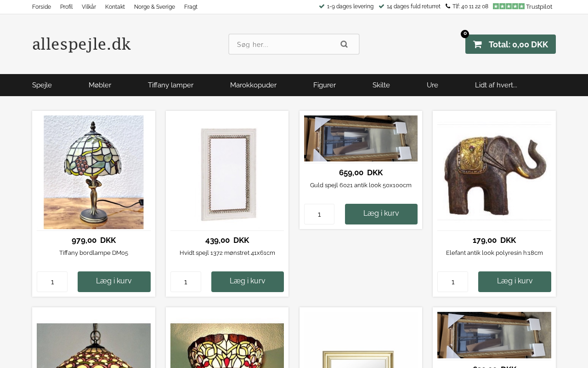
Task: Click the checkmark beside 1-9 dages levering
Action: [322, 6]
